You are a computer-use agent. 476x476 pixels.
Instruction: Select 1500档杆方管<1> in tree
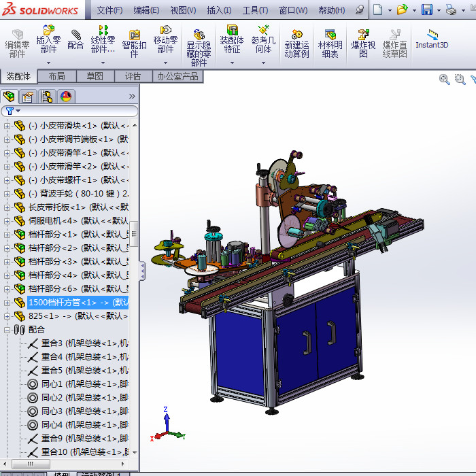tap(78, 303)
